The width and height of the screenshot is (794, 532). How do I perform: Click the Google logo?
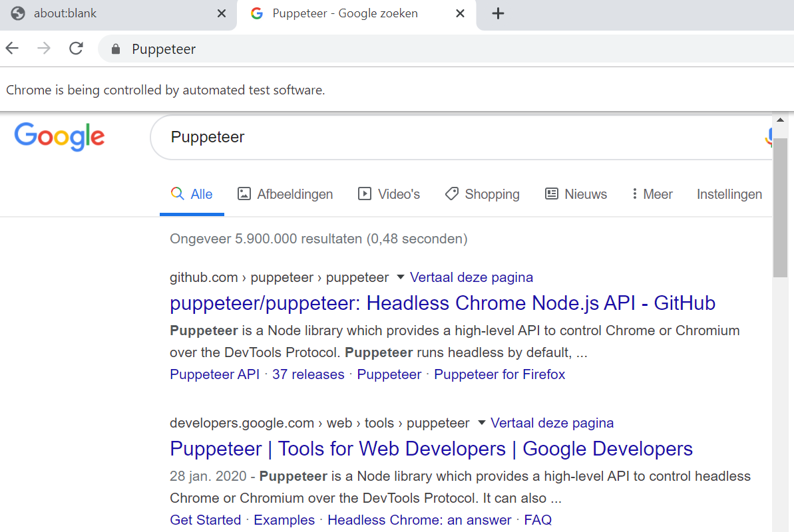(59, 136)
